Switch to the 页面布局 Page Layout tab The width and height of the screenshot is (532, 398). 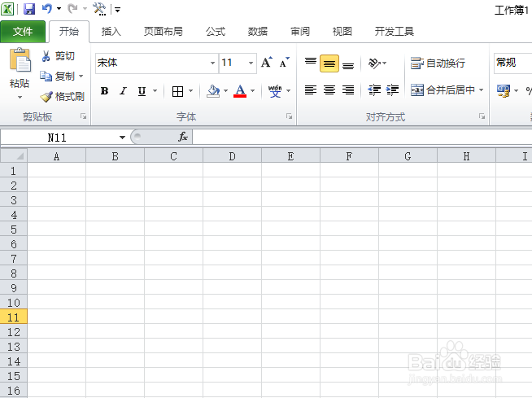point(164,32)
